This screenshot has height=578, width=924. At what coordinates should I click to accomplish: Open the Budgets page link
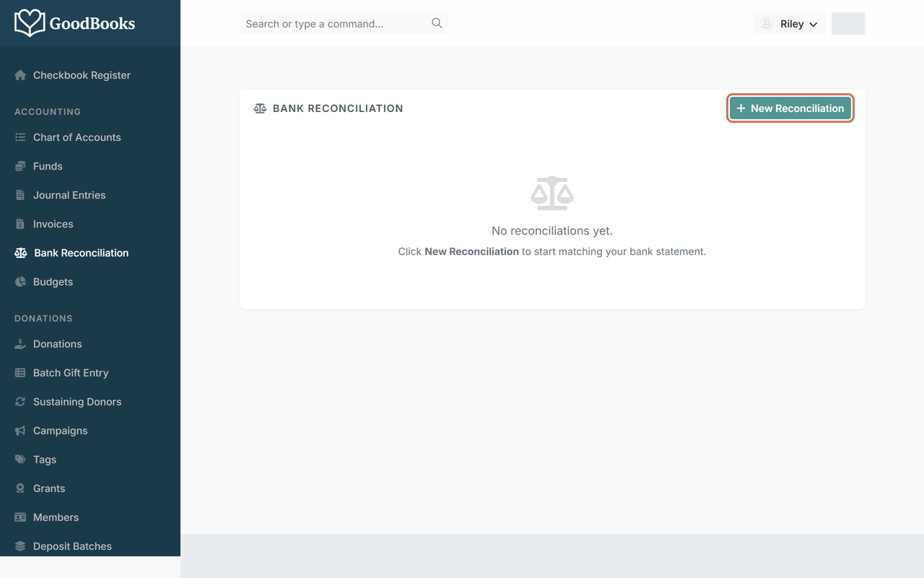click(53, 282)
